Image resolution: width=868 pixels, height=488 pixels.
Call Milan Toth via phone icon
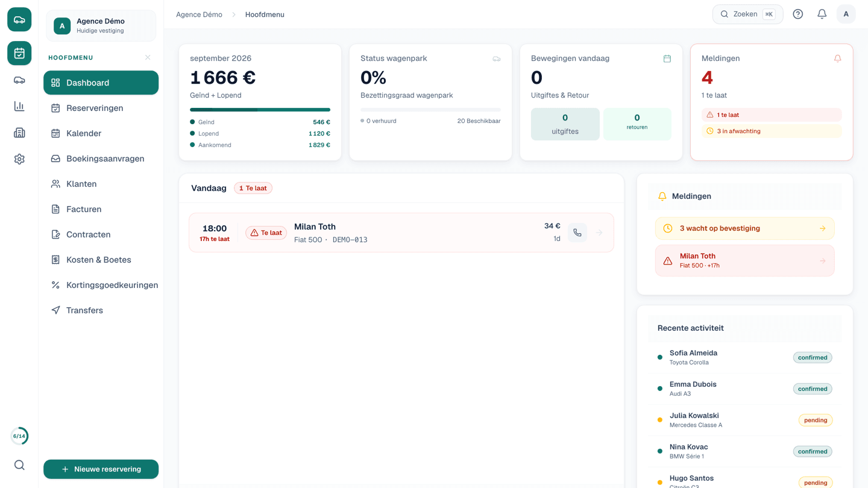577,233
